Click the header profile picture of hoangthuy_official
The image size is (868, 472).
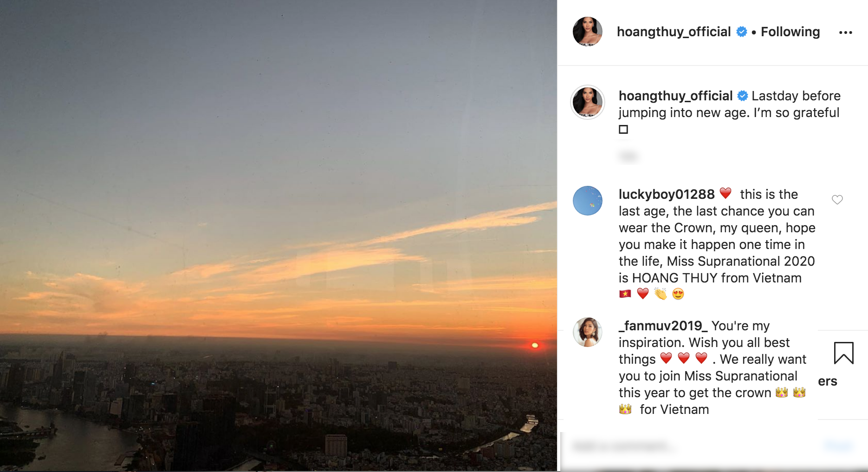(587, 32)
